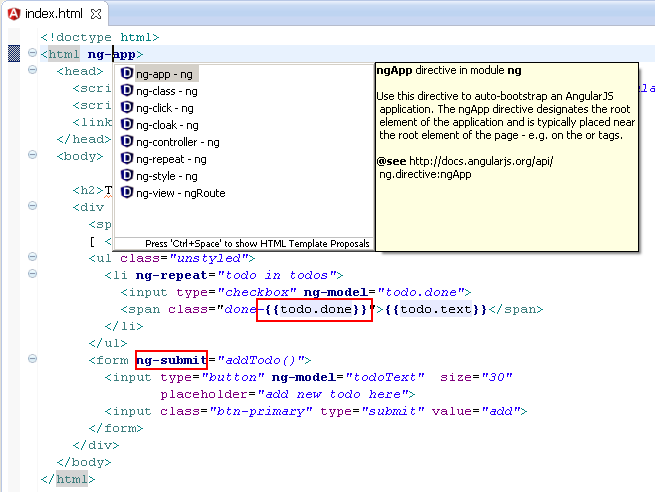The height and width of the screenshot is (492, 655).
Task: Click the "add new todo here" placeholder value
Action: click(x=333, y=394)
